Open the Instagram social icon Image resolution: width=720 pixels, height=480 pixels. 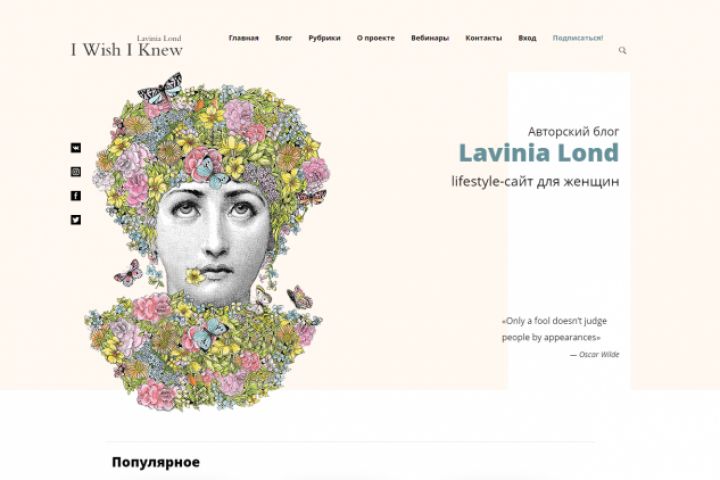tap(76, 171)
